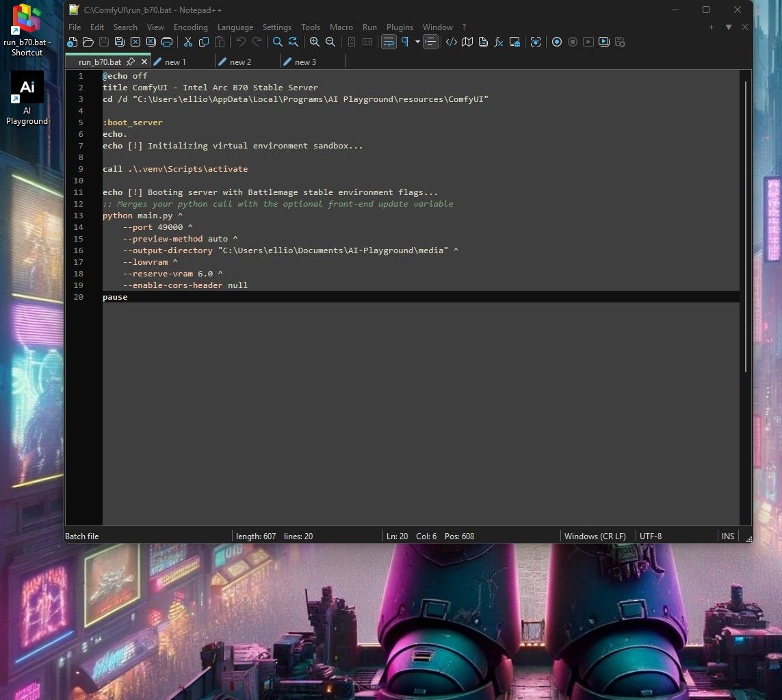Open the ? help menu
Viewport: 782px width, 700px height.
pos(465,27)
